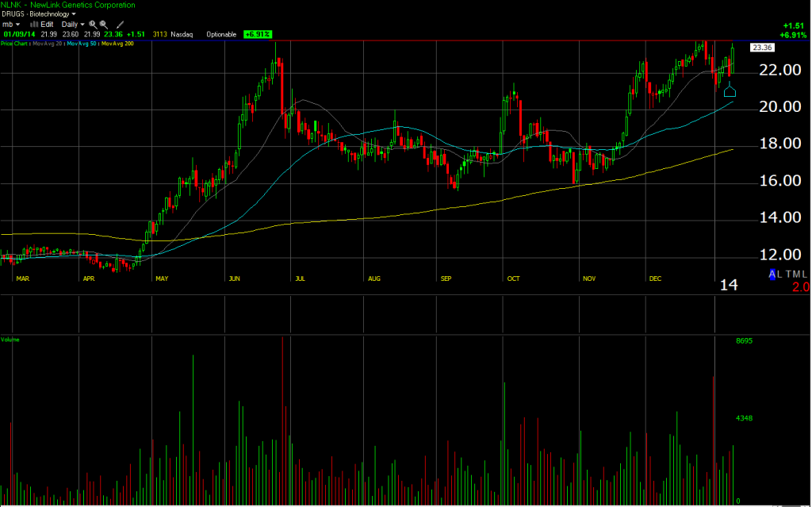Click the green +6.91% change badge
The width and height of the screenshot is (812, 507).
(258, 34)
